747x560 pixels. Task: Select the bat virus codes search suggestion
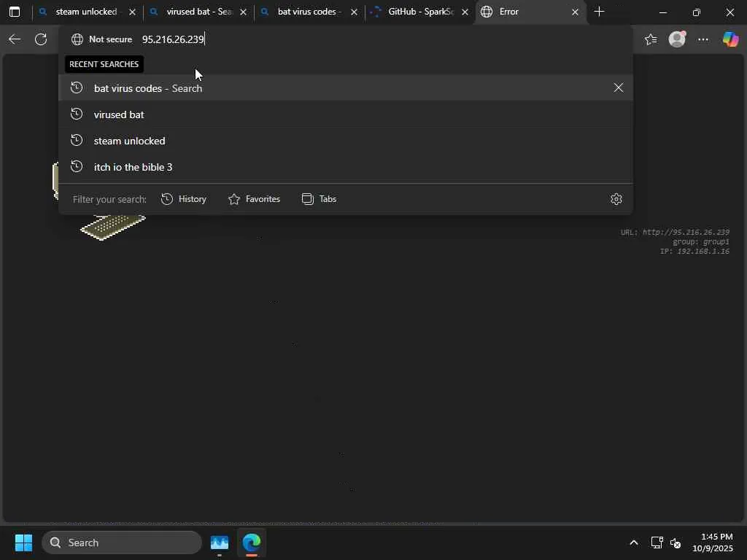pyautogui.click(x=345, y=87)
